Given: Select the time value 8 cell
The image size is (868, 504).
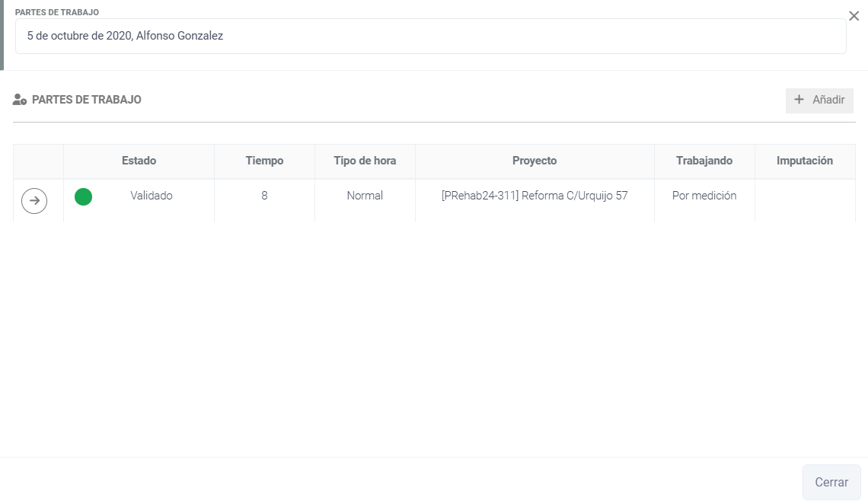Looking at the screenshot, I should click(264, 196).
